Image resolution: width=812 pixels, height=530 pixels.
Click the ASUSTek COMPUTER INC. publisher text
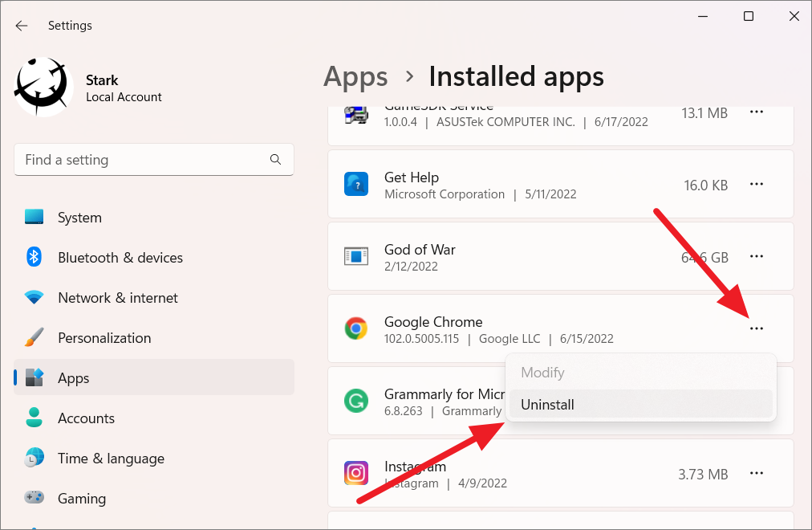pos(506,122)
